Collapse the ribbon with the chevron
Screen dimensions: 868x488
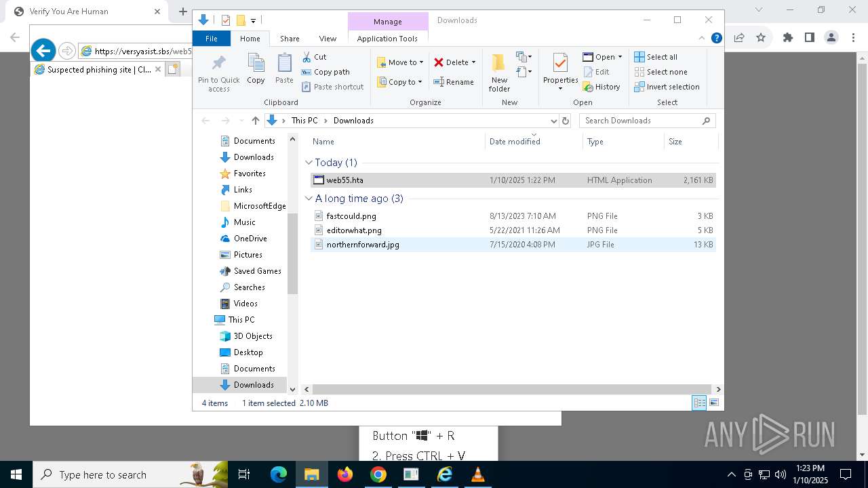pyautogui.click(x=702, y=39)
